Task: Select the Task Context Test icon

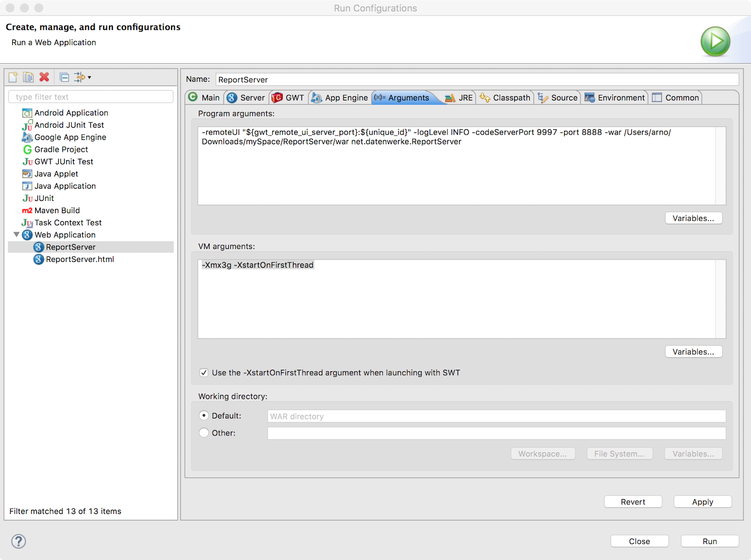Action: 27,223
